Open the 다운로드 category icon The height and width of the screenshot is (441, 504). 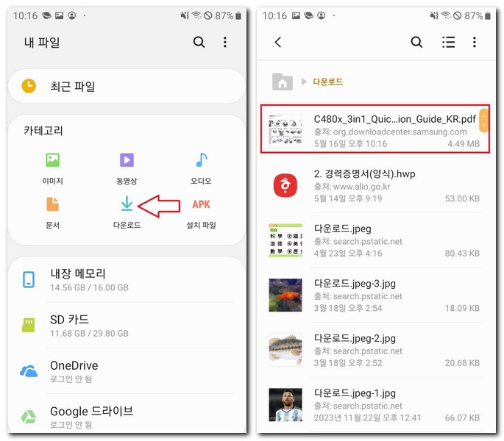(x=127, y=204)
